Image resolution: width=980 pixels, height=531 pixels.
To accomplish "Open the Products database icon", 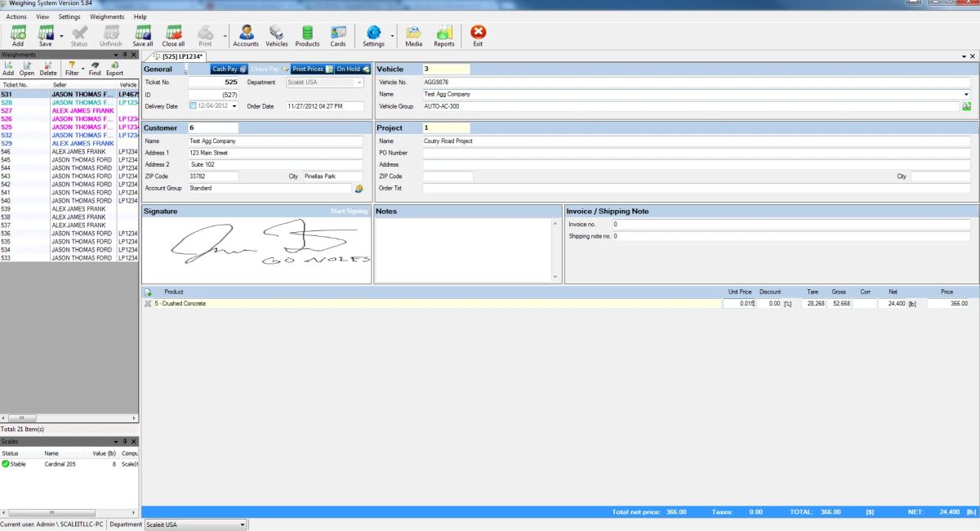I will (x=307, y=35).
